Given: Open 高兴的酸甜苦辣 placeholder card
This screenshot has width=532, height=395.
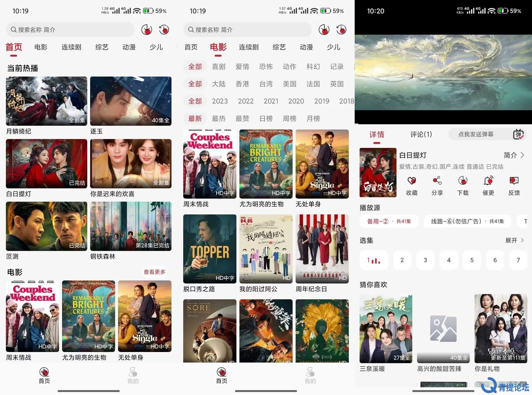Looking at the screenshot, I should (x=443, y=329).
